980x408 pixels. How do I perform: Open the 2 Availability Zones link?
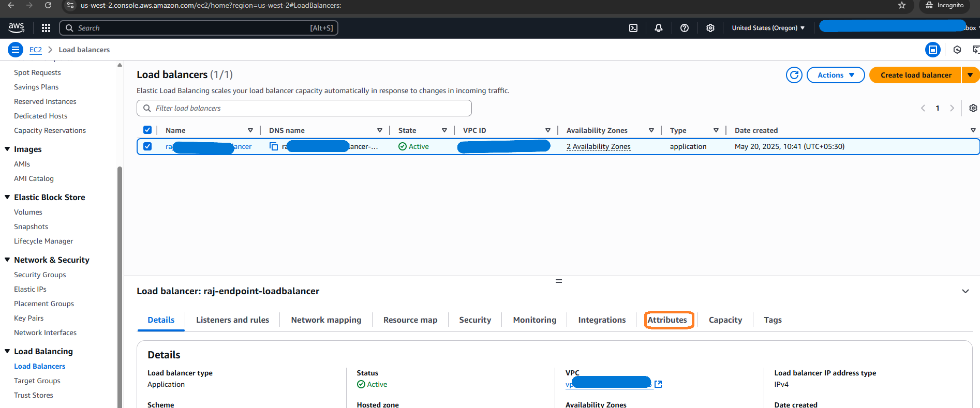(598, 146)
